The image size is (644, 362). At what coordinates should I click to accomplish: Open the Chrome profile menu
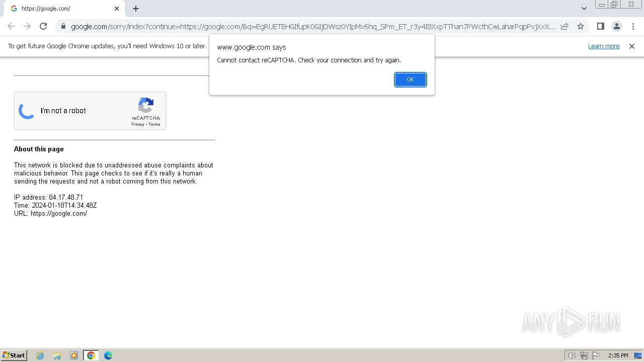click(617, 26)
